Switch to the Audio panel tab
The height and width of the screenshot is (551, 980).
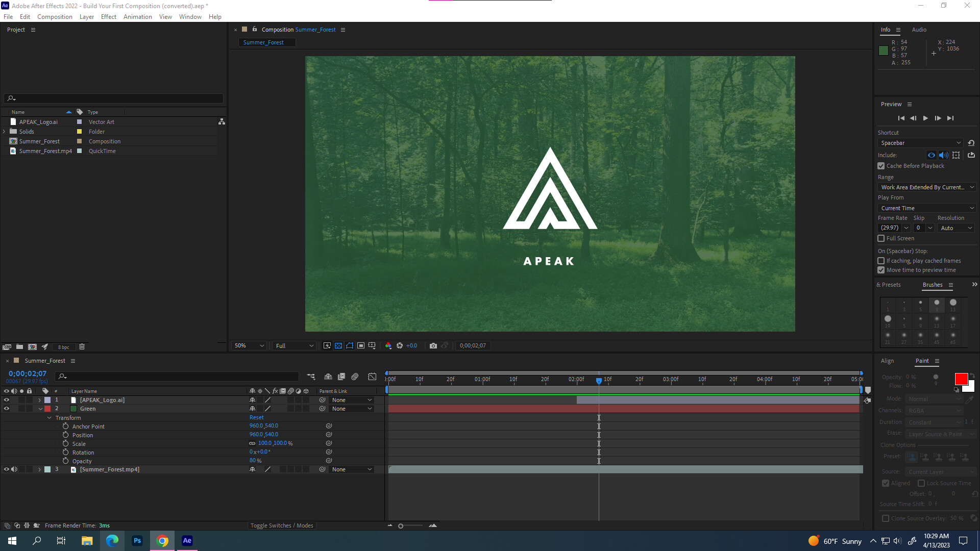pyautogui.click(x=919, y=30)
